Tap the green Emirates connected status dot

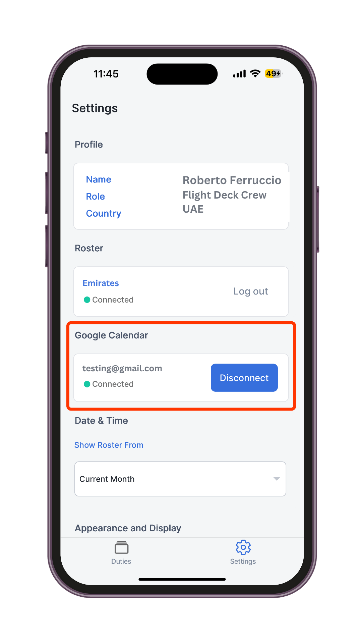point(87,300)
